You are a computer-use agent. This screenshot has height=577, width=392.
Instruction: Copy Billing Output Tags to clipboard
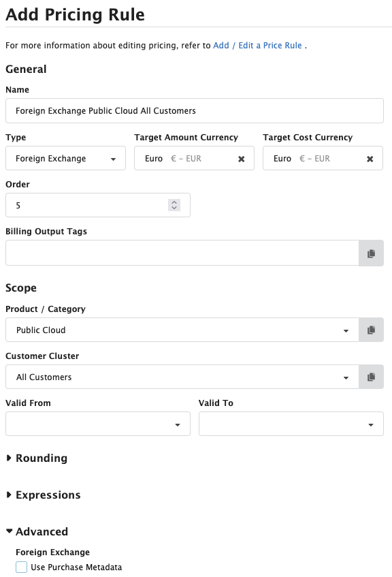pyautogui.click(x=371, y=253)
